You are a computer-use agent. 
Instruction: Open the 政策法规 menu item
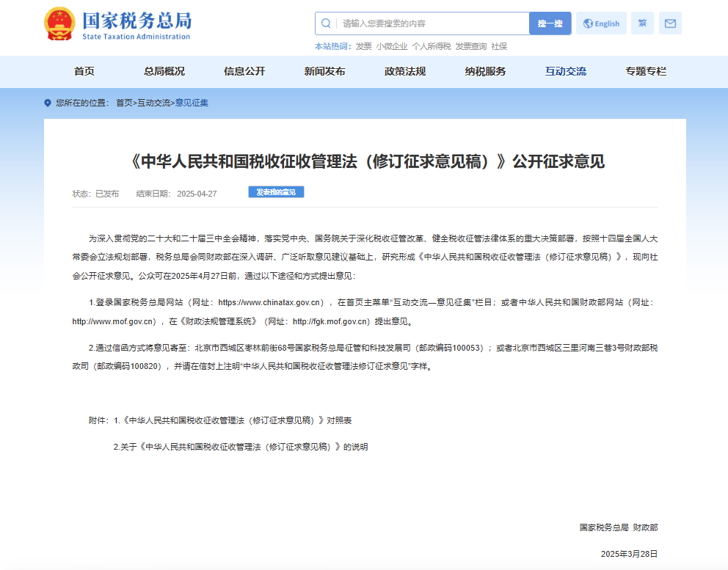tap(404, 71)
